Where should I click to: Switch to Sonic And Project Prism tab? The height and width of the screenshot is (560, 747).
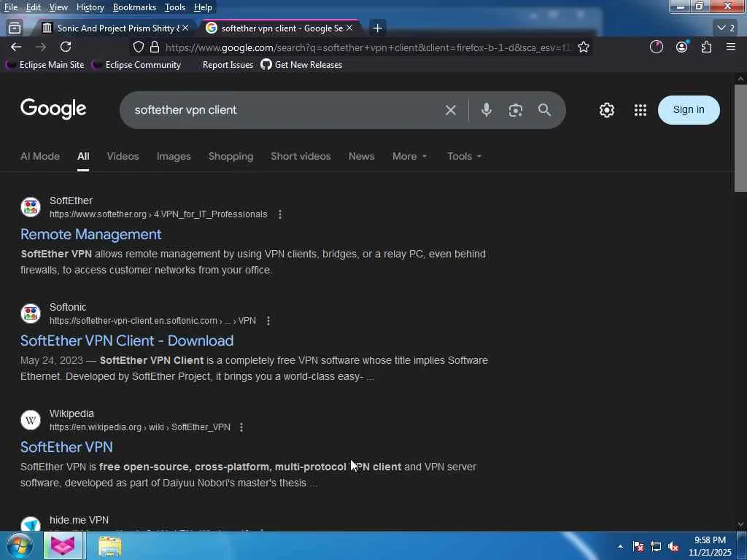point(112,28)
